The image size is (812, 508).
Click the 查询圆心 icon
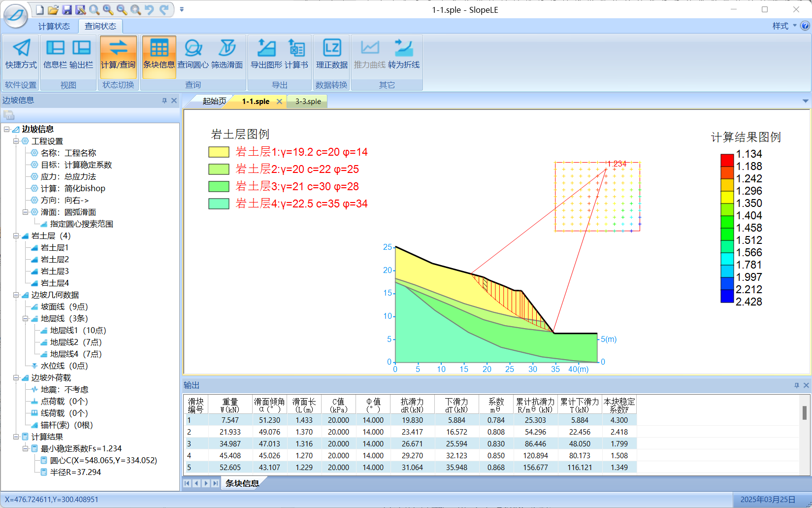pos(193,55)
